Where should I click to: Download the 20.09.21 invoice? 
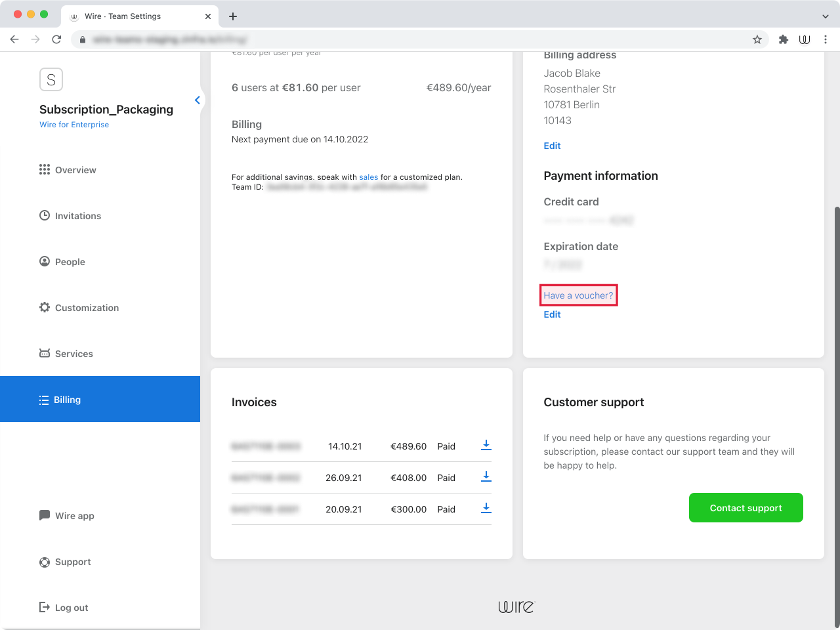point(486,509)
